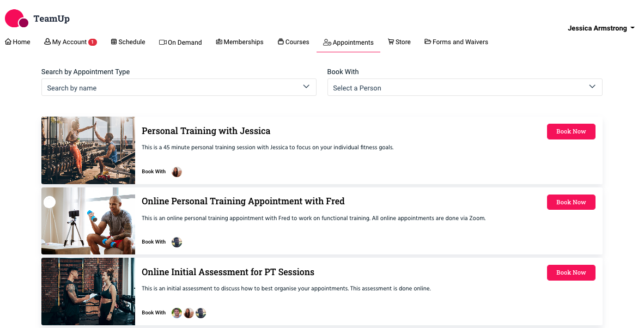Go to the Memberships page
Image resolution: width=644 pixels, height=328 pixels.
click(239, 42)
